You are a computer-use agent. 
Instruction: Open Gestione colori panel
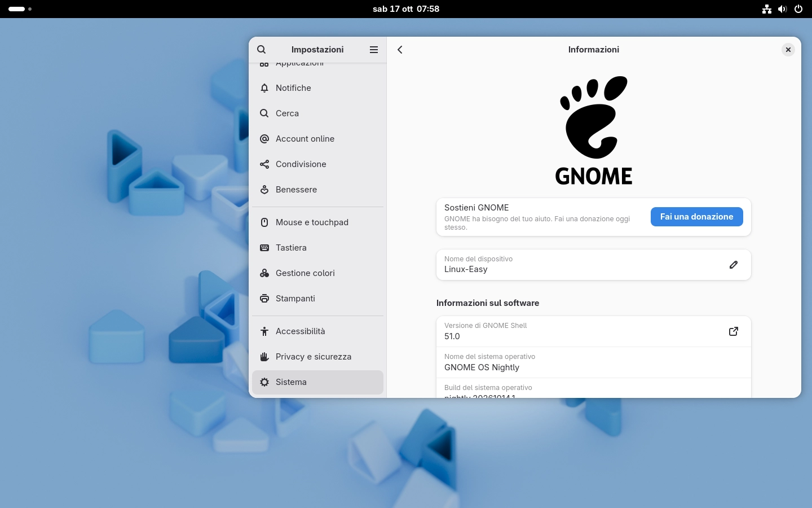[317, 273]
